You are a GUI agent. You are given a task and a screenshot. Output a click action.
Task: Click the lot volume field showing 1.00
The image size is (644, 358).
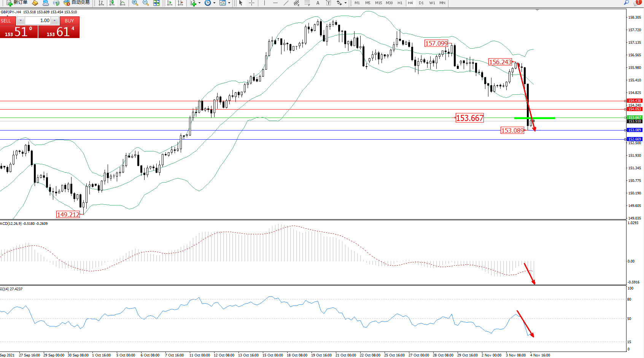coord(38,21)
